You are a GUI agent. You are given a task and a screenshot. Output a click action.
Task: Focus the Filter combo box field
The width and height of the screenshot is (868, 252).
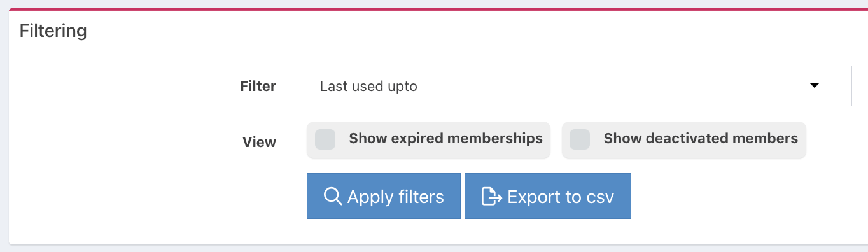(579, 86)
